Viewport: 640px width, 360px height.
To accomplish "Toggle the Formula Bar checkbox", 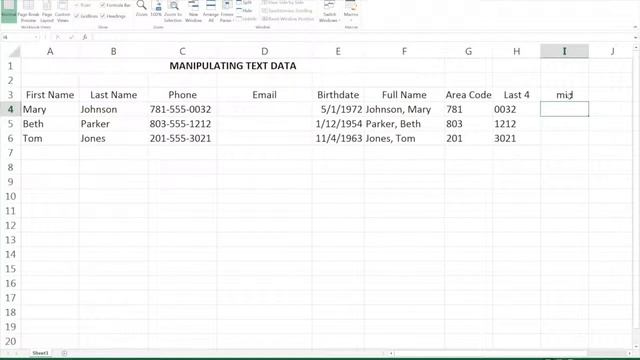I will click(x=116, y=5).
